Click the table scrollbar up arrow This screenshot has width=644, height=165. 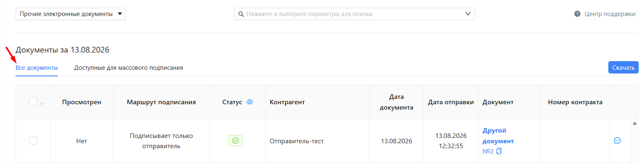[x=635, y=123]
